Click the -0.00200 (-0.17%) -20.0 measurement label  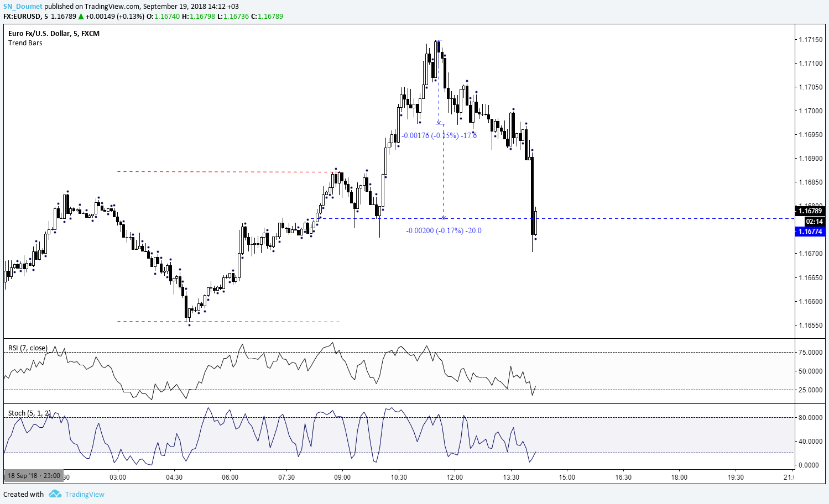tap(444, 230)
